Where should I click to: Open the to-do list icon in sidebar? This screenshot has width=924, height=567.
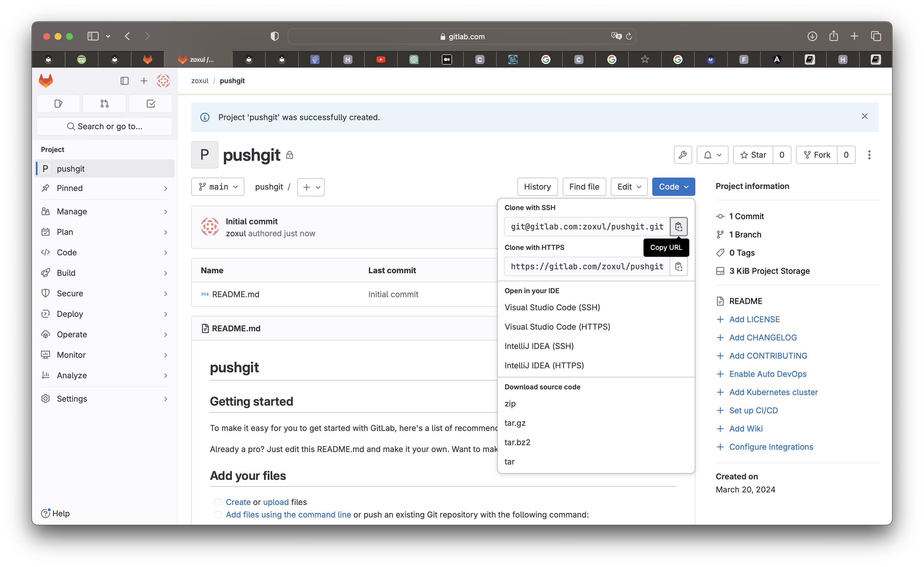[x=151, y=104]
